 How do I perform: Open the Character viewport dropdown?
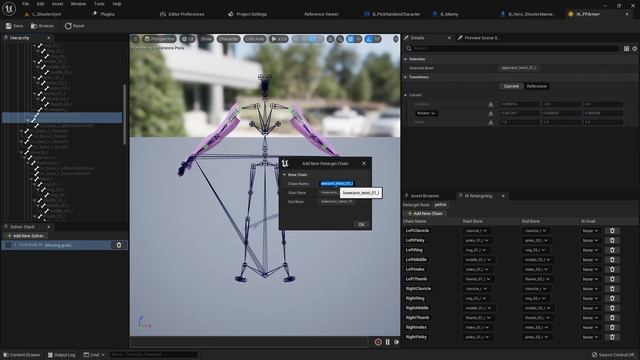(228, 39)
